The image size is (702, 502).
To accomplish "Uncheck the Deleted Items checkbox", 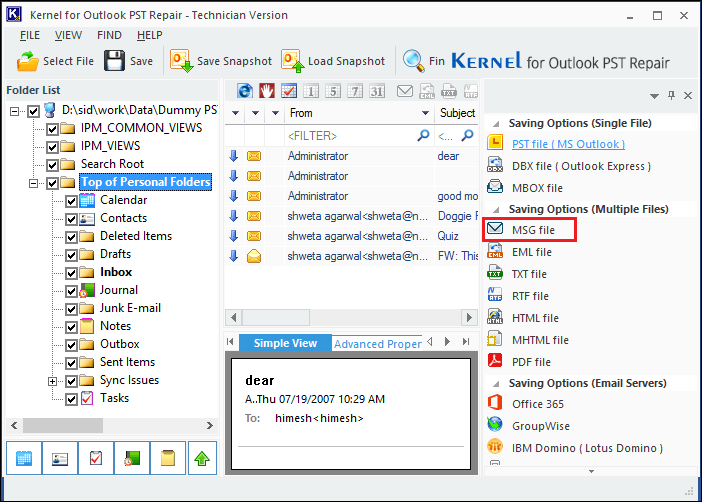I will (71, 237).
